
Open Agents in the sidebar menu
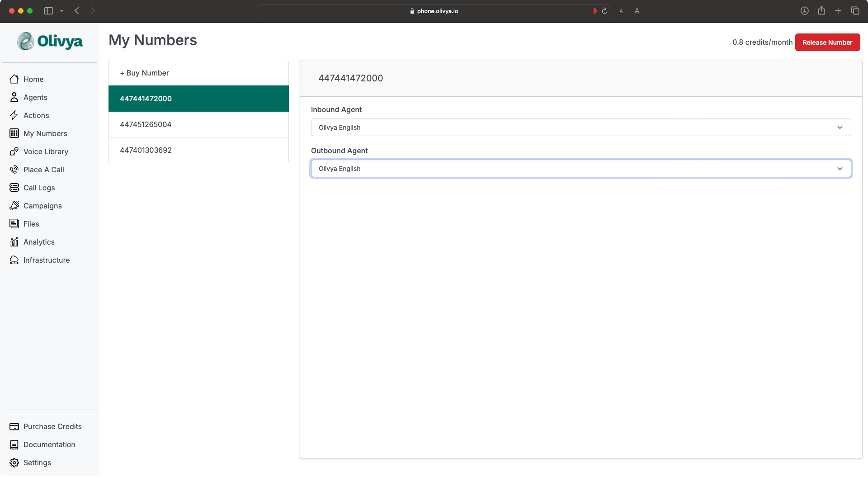pos(35,97)
